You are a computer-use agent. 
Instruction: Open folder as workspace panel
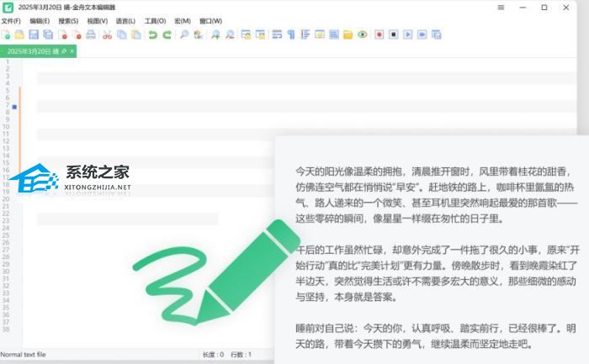(348, 35)
